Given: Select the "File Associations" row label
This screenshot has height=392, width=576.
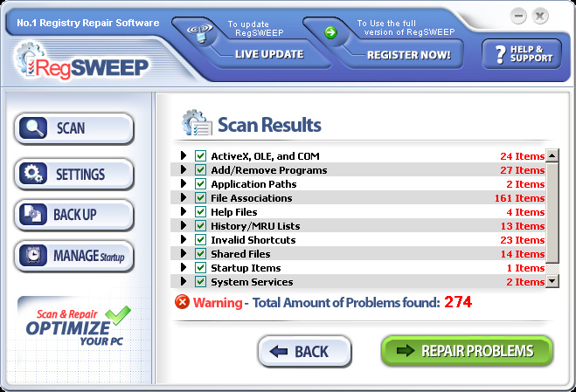Looking at the screenshot, I should tap(251, 198).
